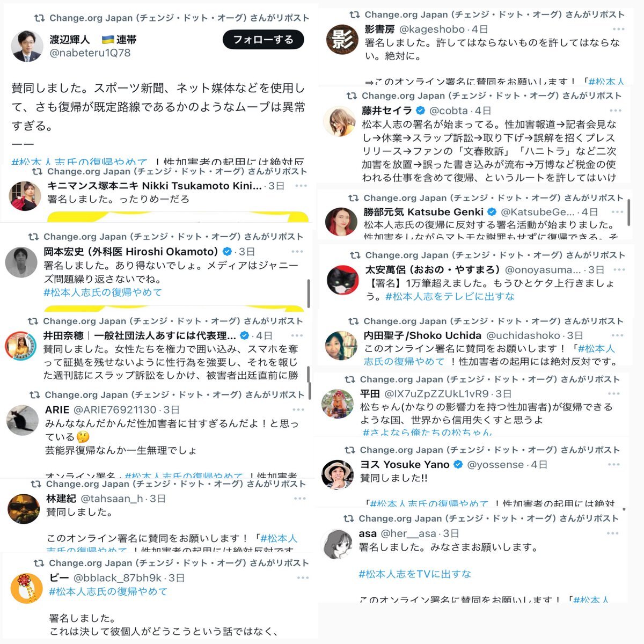Open 渡辺輝人's profile avatar
Viewport: 644px width, 644px height.
[x=27, y=46]
